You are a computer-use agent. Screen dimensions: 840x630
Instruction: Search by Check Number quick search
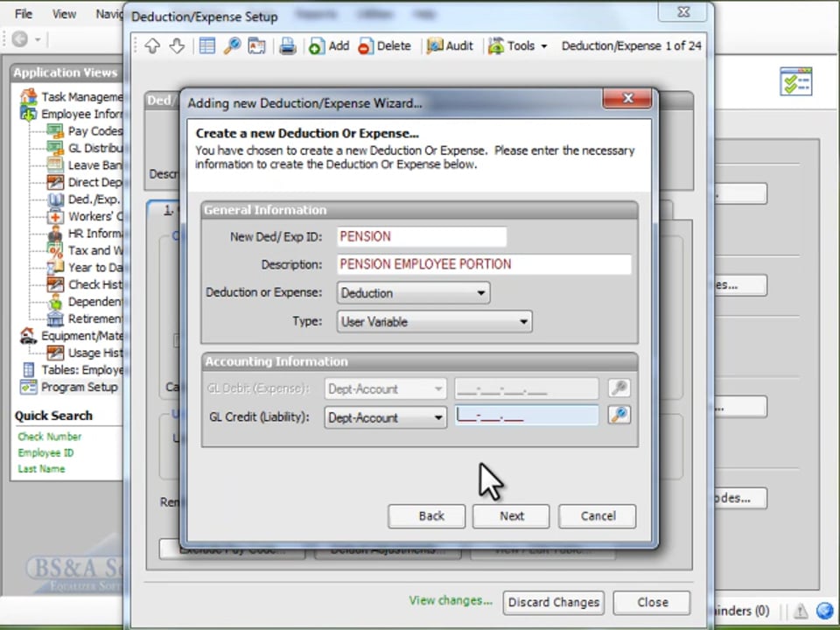tap(49, 437)
